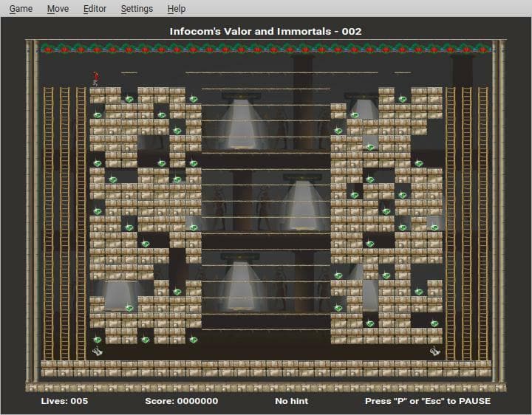This screenshot has height=415, width=532.
Task: Open the Editor menu
Action: [x=95, y=8]
